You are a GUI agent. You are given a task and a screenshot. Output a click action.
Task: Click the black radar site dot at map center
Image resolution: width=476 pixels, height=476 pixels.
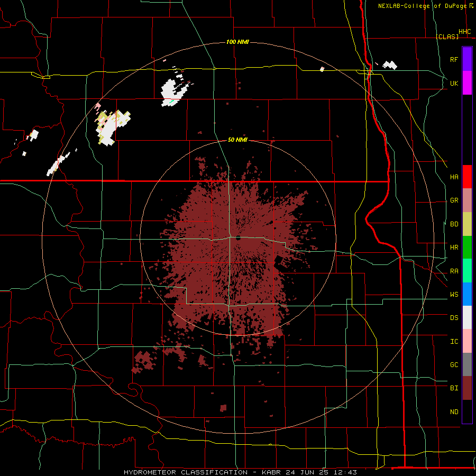(x=238, y=239)
